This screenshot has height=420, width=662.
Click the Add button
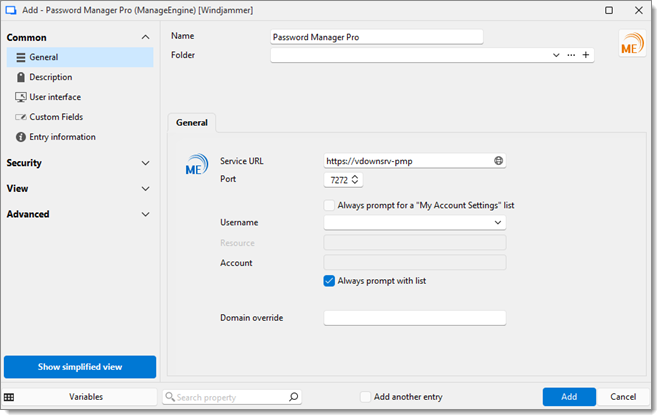569,397
